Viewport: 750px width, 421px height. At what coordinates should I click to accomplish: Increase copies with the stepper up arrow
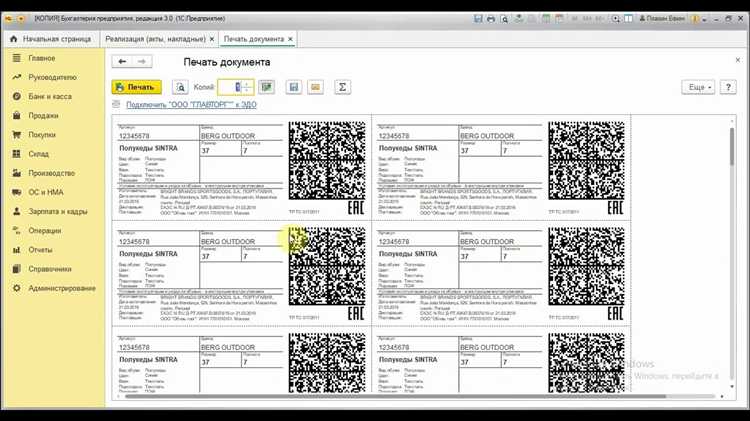(247, 84)
